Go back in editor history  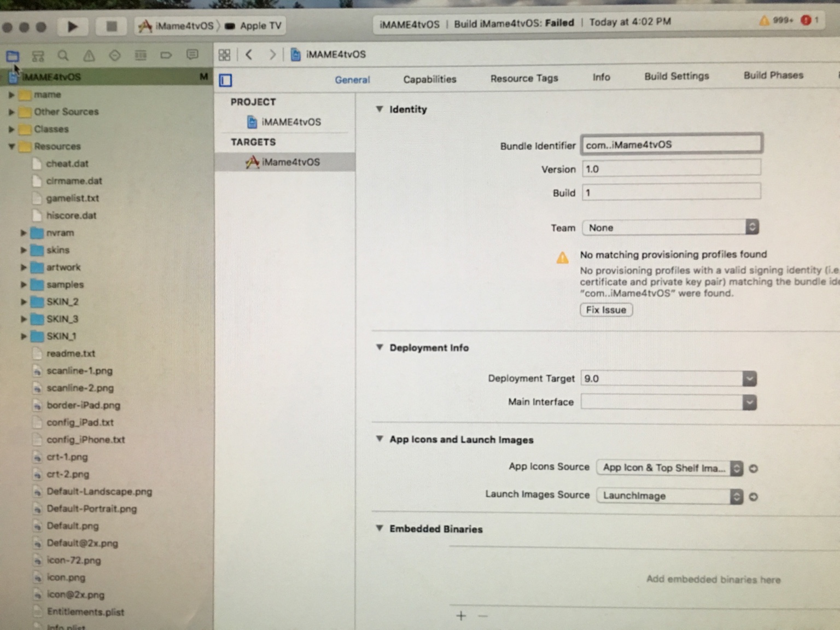(x=249, y=54)
